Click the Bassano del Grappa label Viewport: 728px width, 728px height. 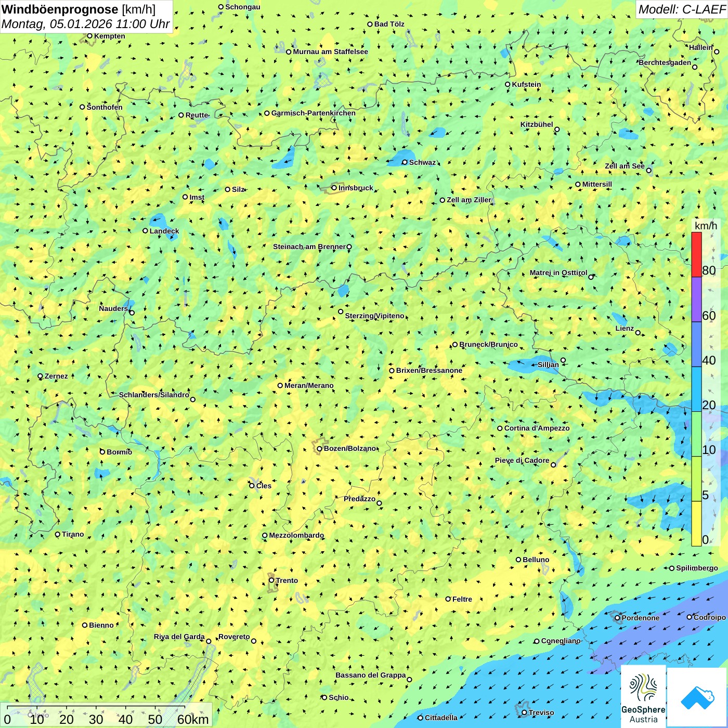(371, 675)
